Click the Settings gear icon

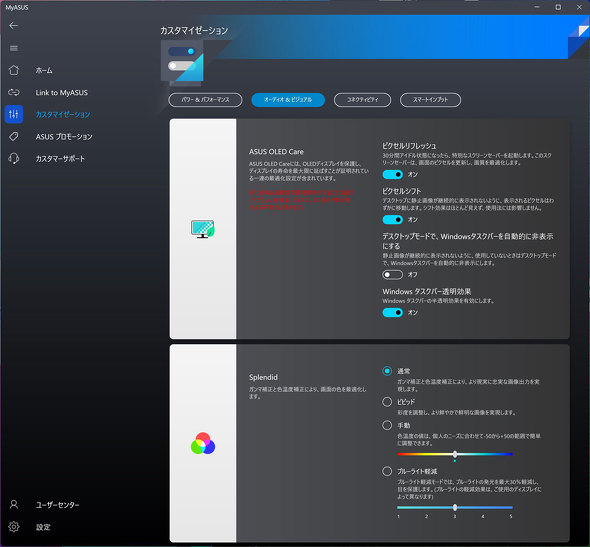coord(14,527)
